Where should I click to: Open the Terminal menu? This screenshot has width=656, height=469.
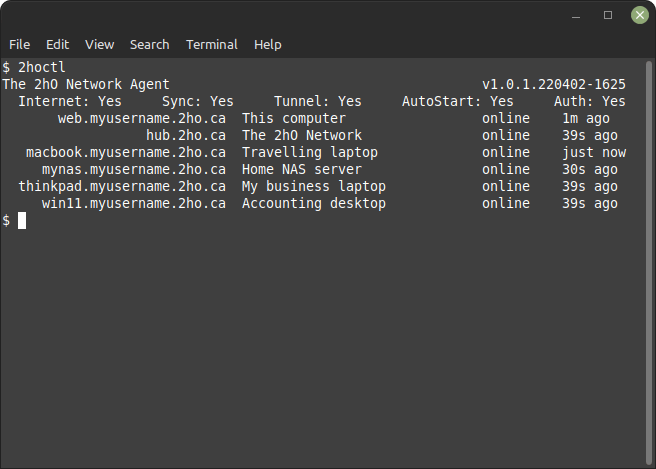pos(212,44)
